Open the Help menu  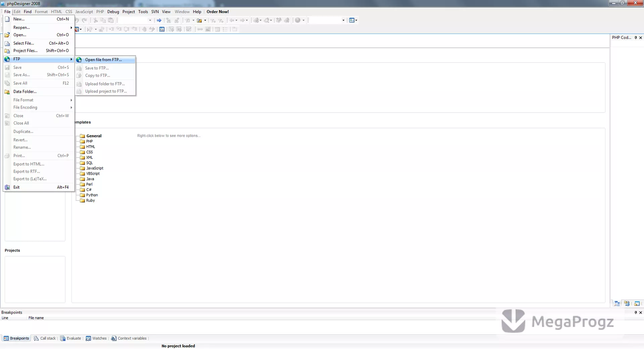click(x=197, y=12)
